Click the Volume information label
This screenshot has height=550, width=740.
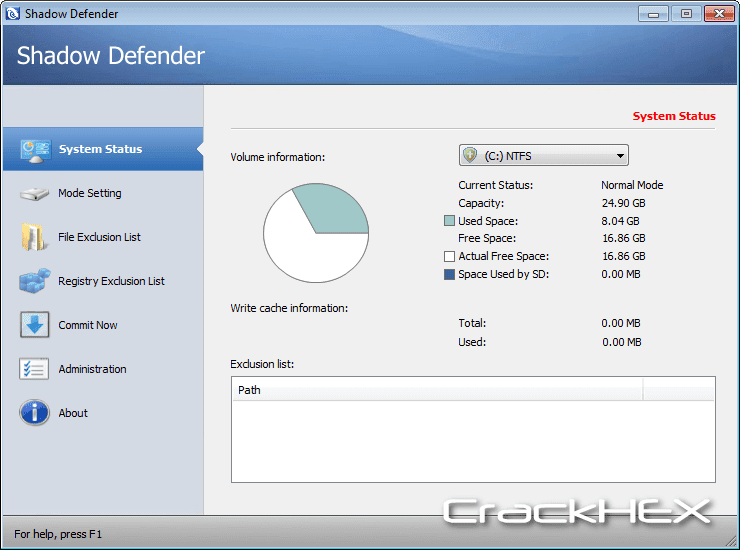click(278, 157)
